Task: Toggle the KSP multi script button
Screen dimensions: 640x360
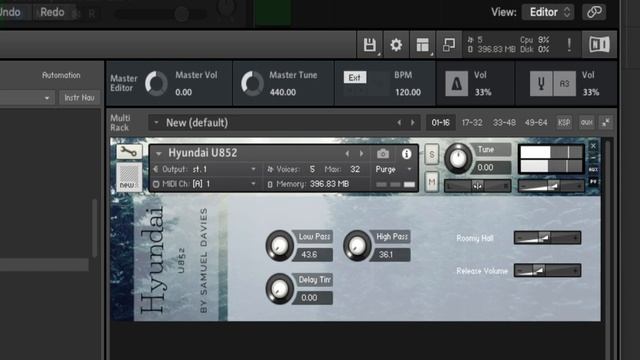Action: (x=564, y=122)
